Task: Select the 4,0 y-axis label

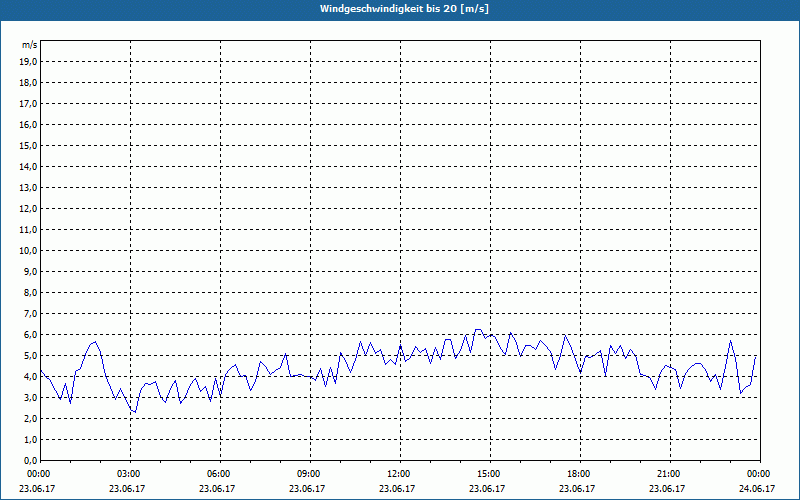Action: coord(30,377)
